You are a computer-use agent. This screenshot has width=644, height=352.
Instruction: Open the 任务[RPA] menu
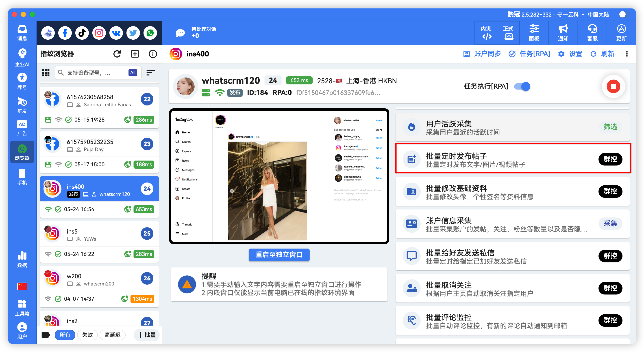coord(529,54)
